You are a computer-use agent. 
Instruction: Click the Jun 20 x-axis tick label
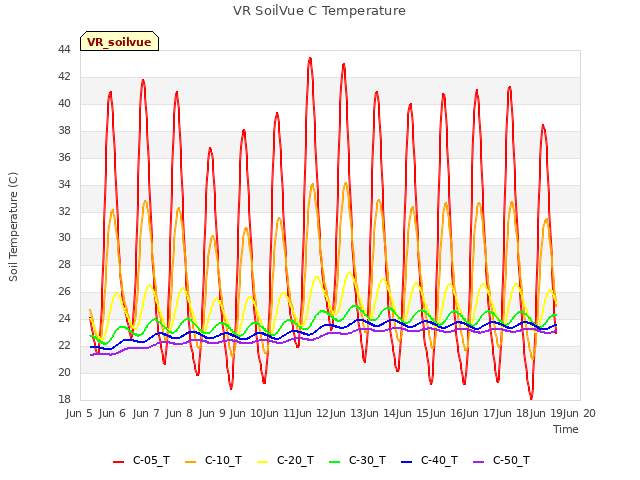pos(579,413)
